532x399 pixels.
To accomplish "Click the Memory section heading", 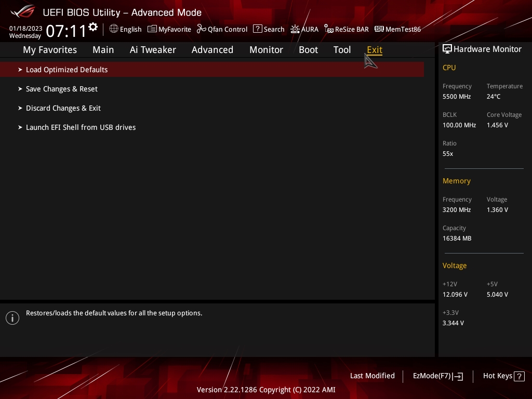I will coord(456,181).
